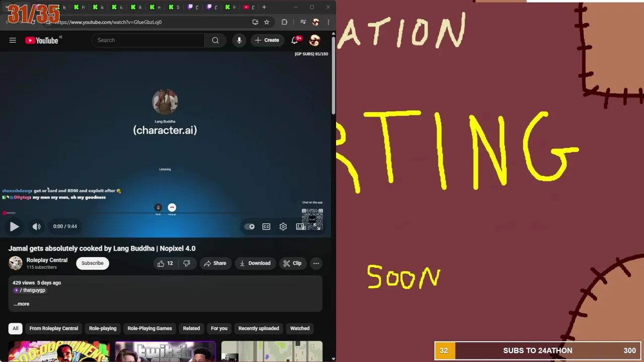Click the video title Jamal gets absolutely cooked
644x362 pixels.
click(x=102, y=248)
